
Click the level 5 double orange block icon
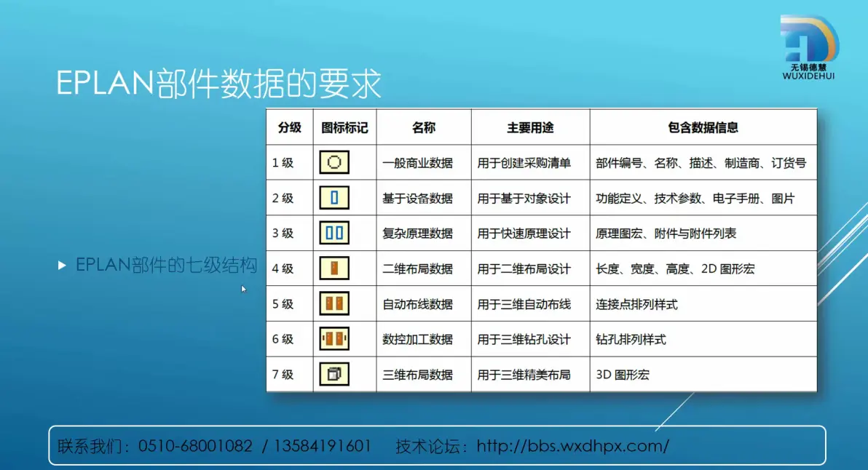334,303
